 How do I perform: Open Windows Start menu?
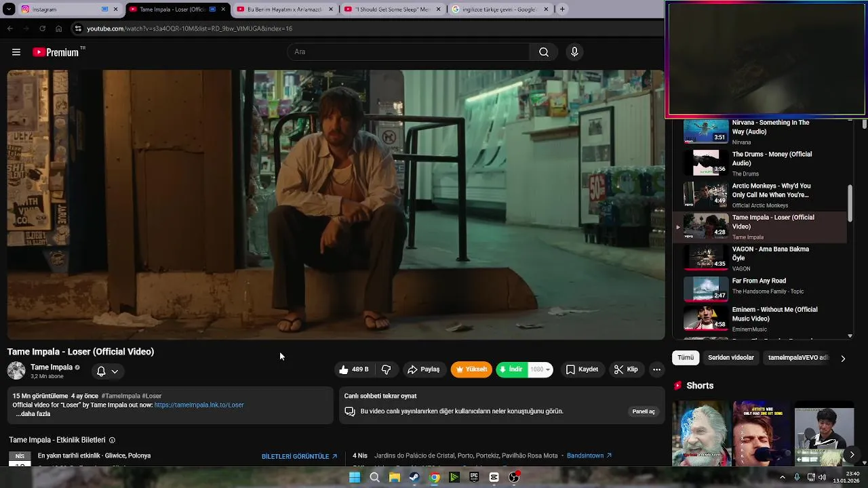[x=355, y=477]
